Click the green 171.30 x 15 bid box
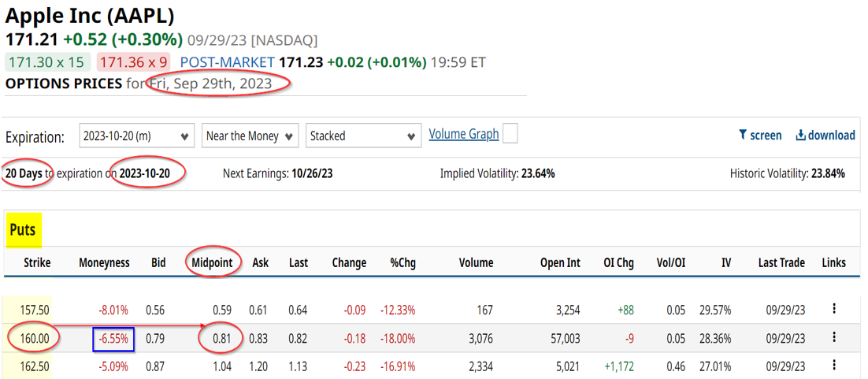 point(48,61)
